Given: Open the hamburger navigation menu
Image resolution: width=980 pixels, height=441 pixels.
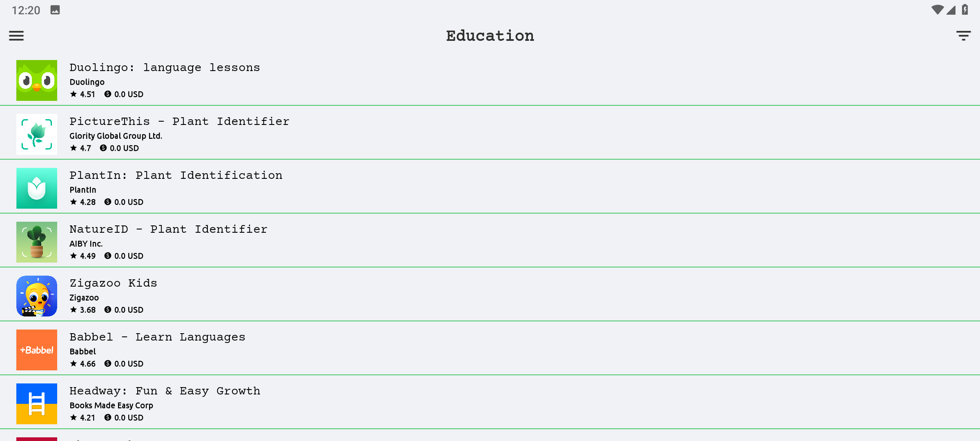Looking at the screenshot, I should (x=16, y=36).
